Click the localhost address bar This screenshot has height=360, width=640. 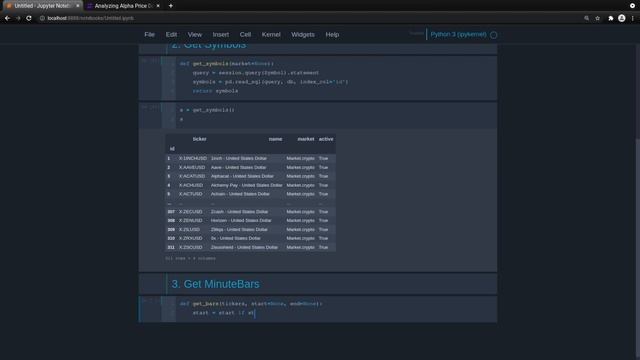(x=310, y=18)
